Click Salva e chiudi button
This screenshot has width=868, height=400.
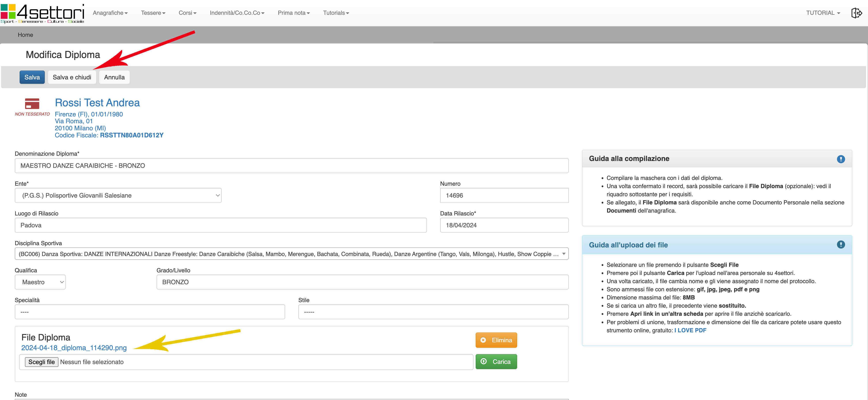[x=72, y=77]
